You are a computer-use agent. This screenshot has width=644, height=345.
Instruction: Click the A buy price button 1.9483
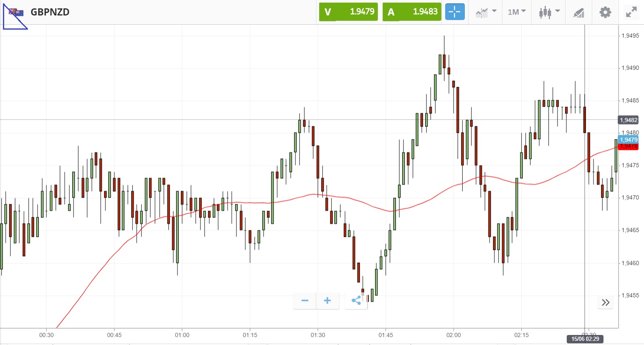412,12
